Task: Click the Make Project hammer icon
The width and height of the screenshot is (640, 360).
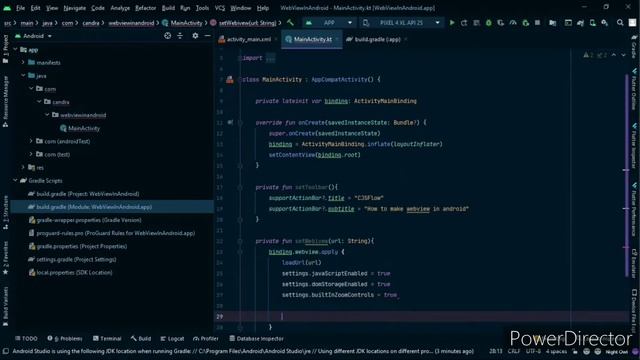Action: pyautogui.click(x=290, y=23)
